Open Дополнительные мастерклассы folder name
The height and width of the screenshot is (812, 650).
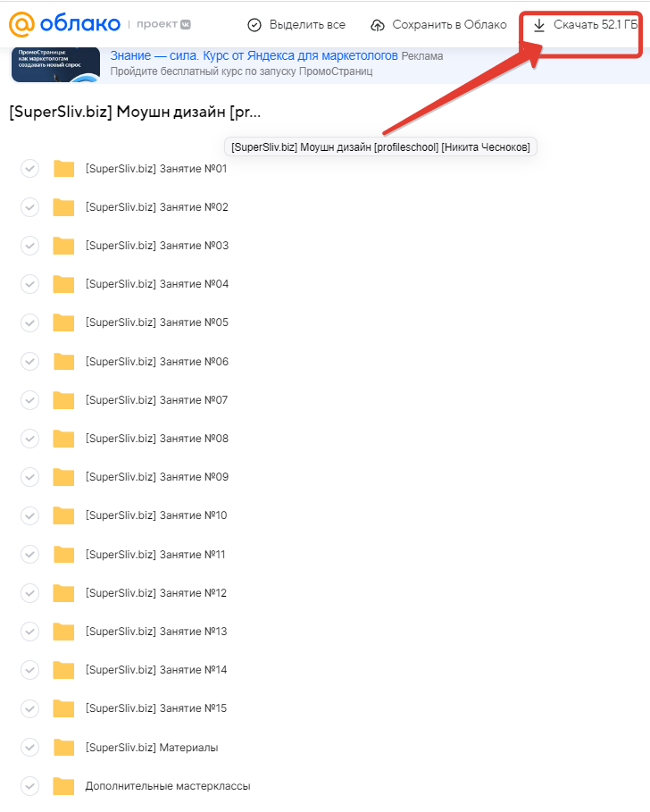[168, 786]
